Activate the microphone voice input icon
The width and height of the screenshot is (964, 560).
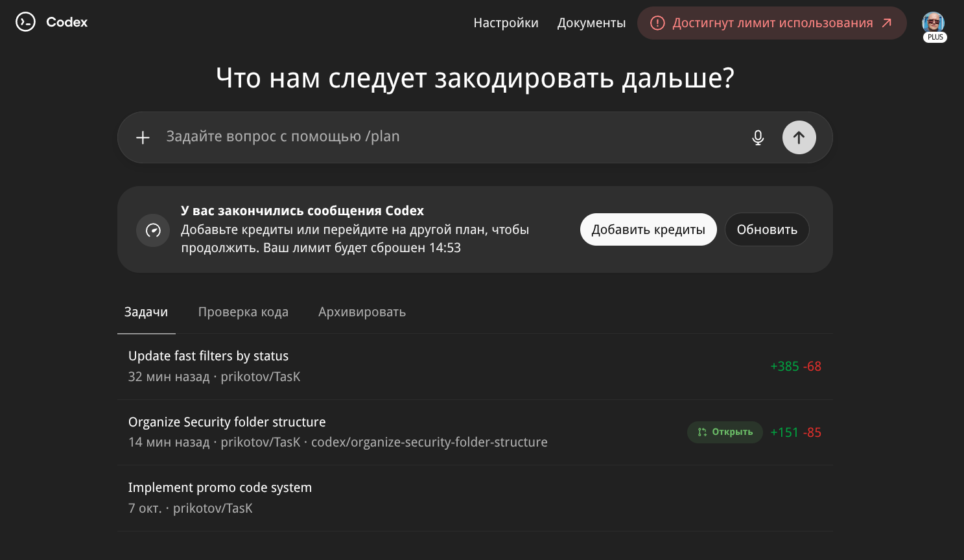pos(758,137)
